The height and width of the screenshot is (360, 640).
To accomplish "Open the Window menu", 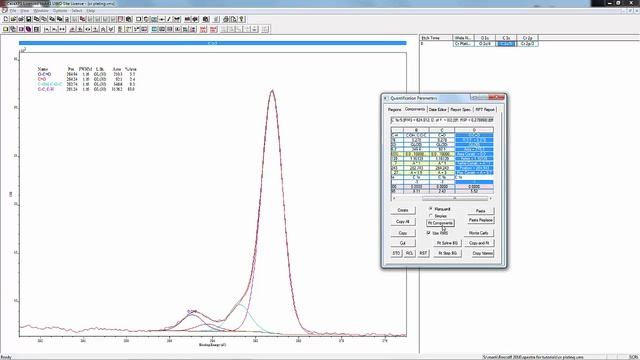I will pos(41,11).
